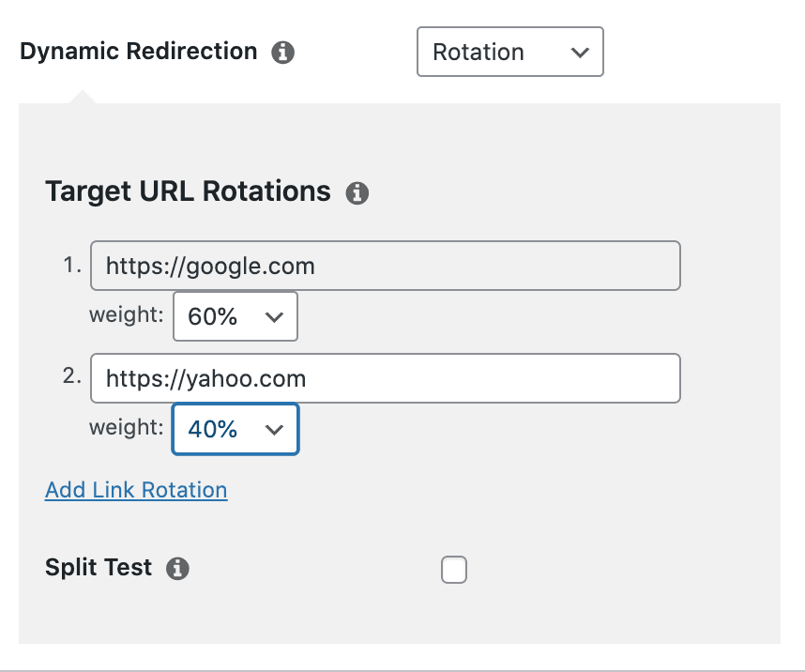This screenshot has width=805, height=672.
Task: Enable the Split Test checkbox
Action: [x=454, y=570]
